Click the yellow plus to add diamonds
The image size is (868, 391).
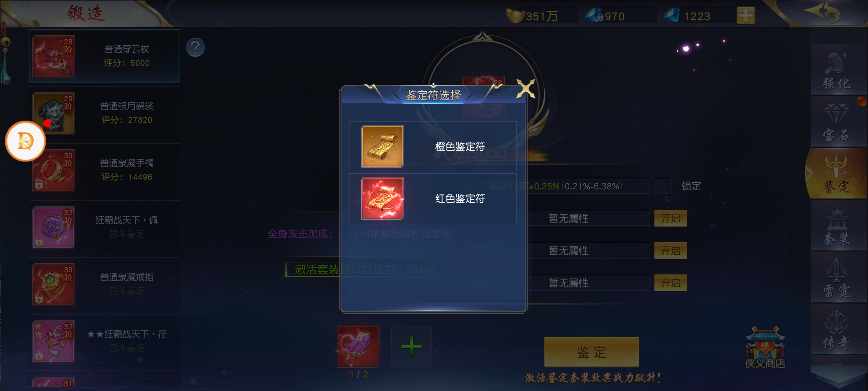[745, 15]
